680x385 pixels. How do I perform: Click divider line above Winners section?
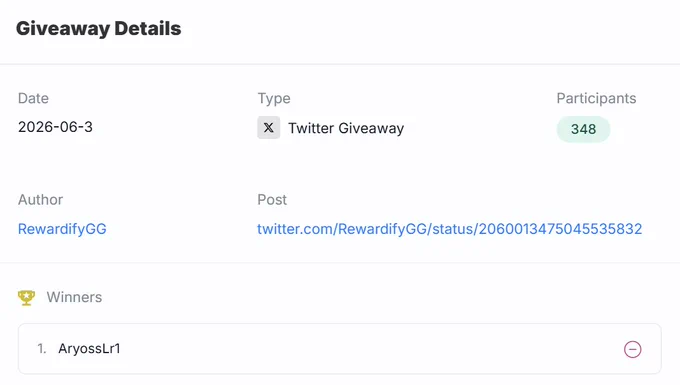tap(340, 263)
